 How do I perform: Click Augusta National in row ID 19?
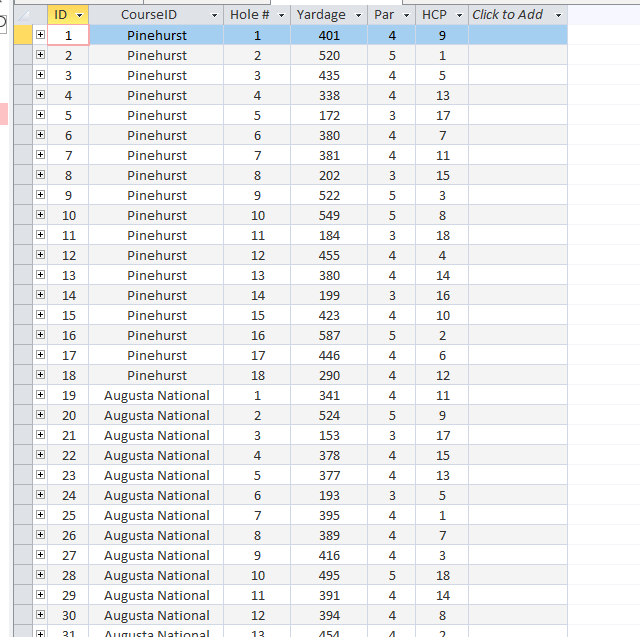pos(156,395)
